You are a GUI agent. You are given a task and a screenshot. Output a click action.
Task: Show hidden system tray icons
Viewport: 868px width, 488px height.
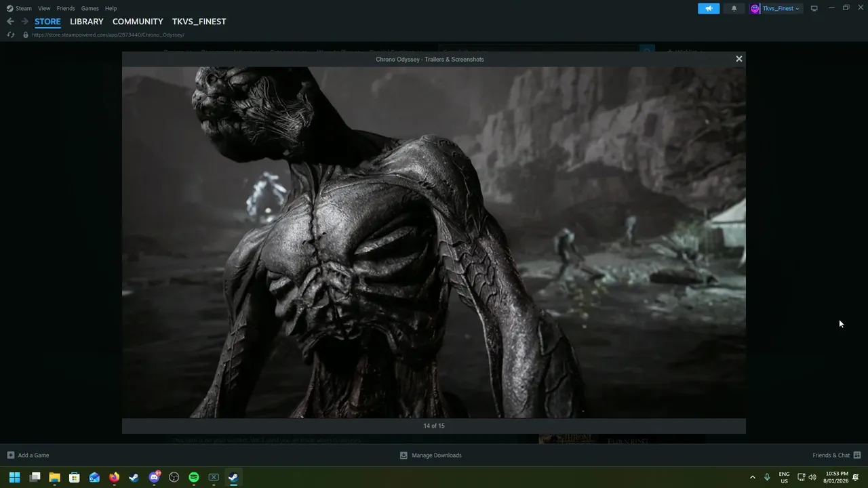(752, 477)
